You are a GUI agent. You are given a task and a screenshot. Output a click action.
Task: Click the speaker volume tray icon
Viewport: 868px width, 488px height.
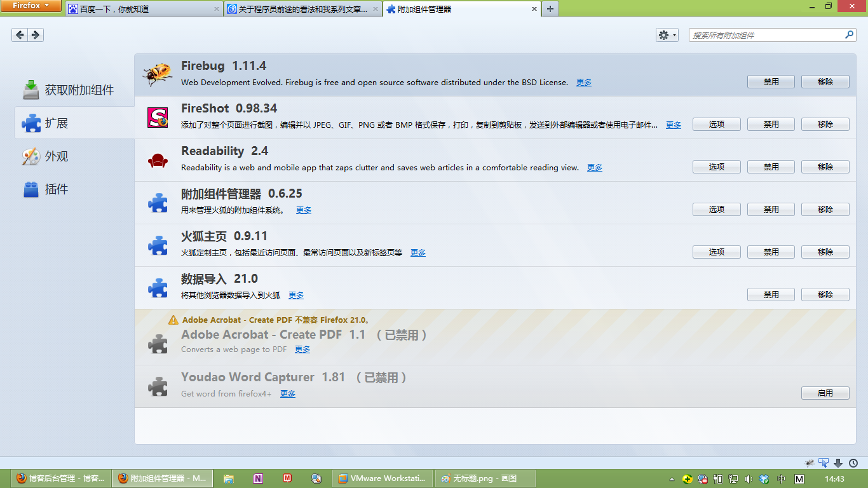[749, 479]
